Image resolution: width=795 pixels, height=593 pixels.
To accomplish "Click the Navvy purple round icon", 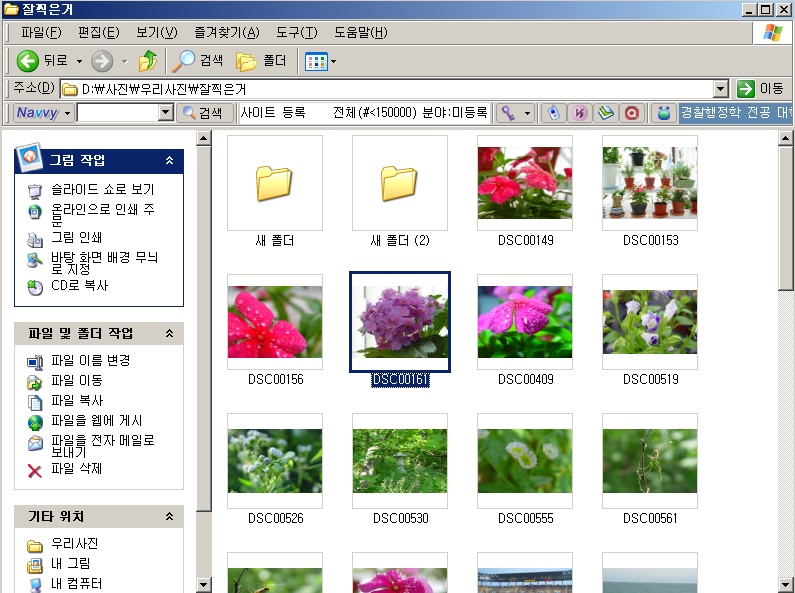I will [580, 113].
